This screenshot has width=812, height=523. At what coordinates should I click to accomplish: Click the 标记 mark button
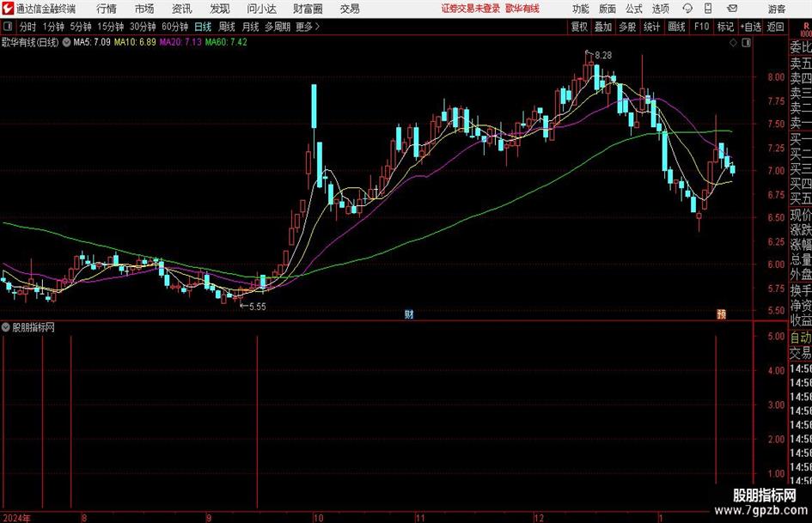(x=725, y=27)
